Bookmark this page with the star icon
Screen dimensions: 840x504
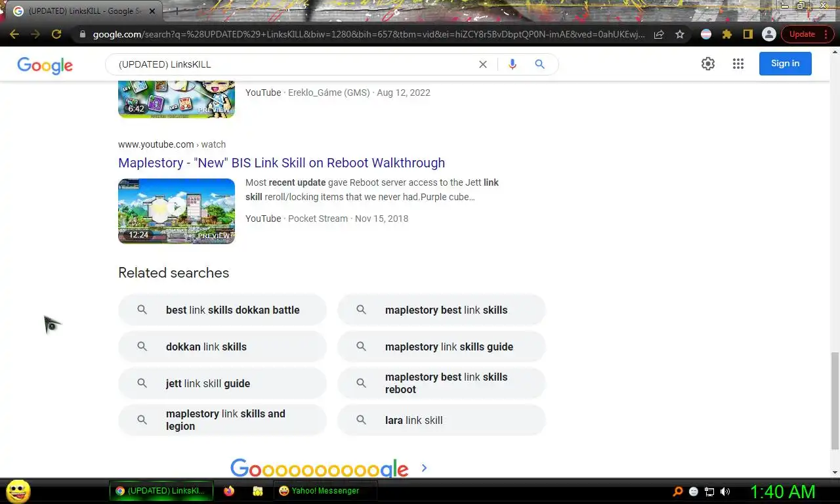(680, 34)
